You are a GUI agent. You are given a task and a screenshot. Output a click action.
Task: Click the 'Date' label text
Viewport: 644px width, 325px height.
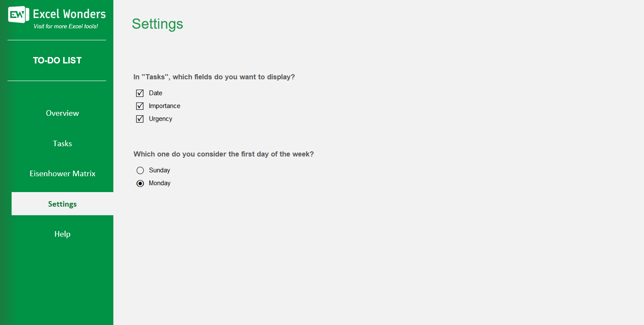(155, 93)
